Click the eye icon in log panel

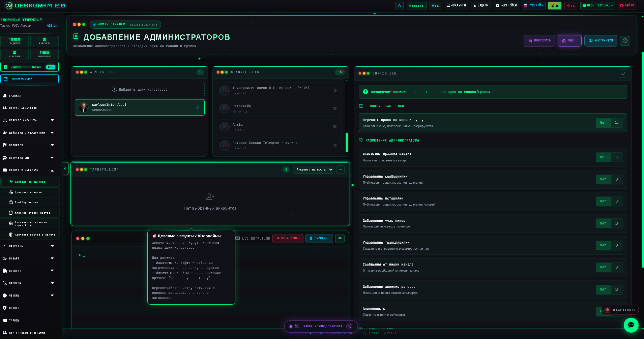[340, 239]
